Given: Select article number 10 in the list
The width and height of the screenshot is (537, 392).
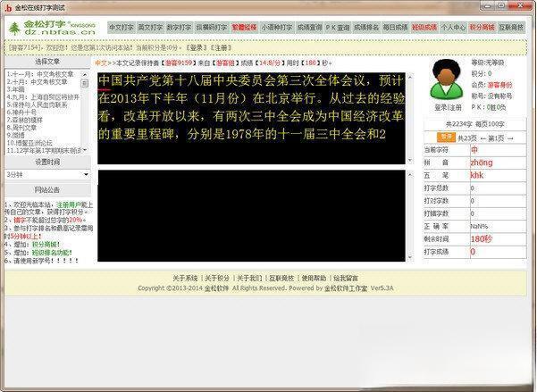Looking at the screenshot, I should click(29, 143).
